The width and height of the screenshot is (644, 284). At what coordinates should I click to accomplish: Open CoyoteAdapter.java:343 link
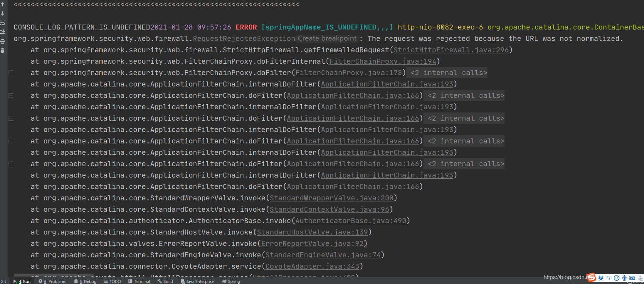tap(312, 266)
